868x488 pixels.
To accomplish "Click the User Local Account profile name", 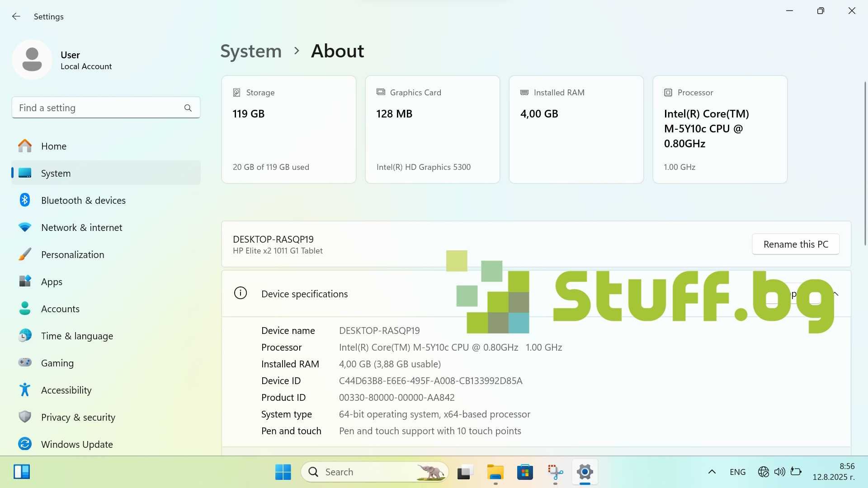I will tap(86, 60).
